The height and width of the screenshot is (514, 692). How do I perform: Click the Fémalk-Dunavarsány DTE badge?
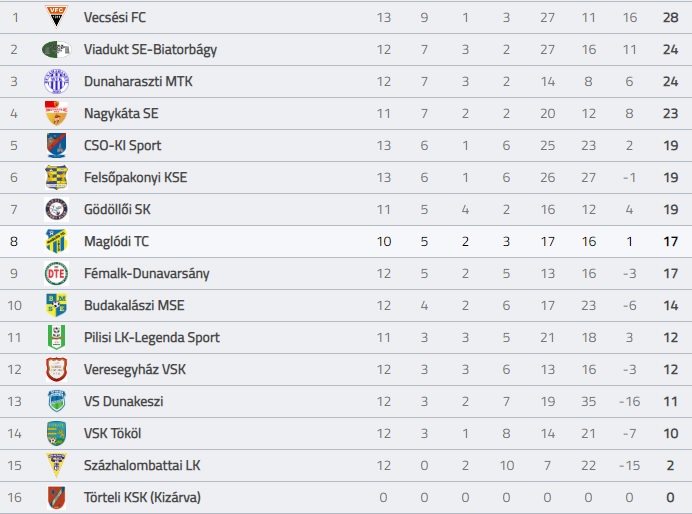tap(56, 273)
